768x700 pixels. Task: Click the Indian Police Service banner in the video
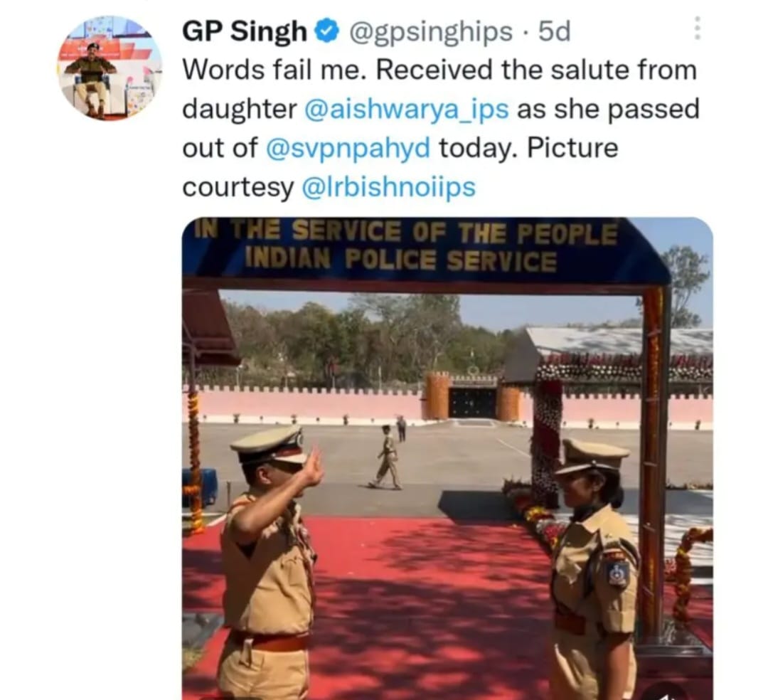(406, 246)
